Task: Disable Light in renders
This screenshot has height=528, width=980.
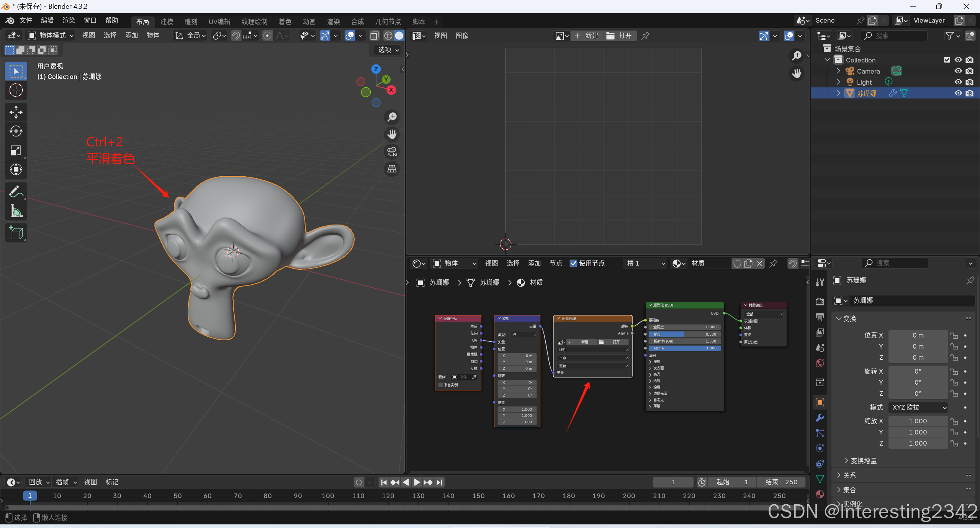Action: coord(970,82)
